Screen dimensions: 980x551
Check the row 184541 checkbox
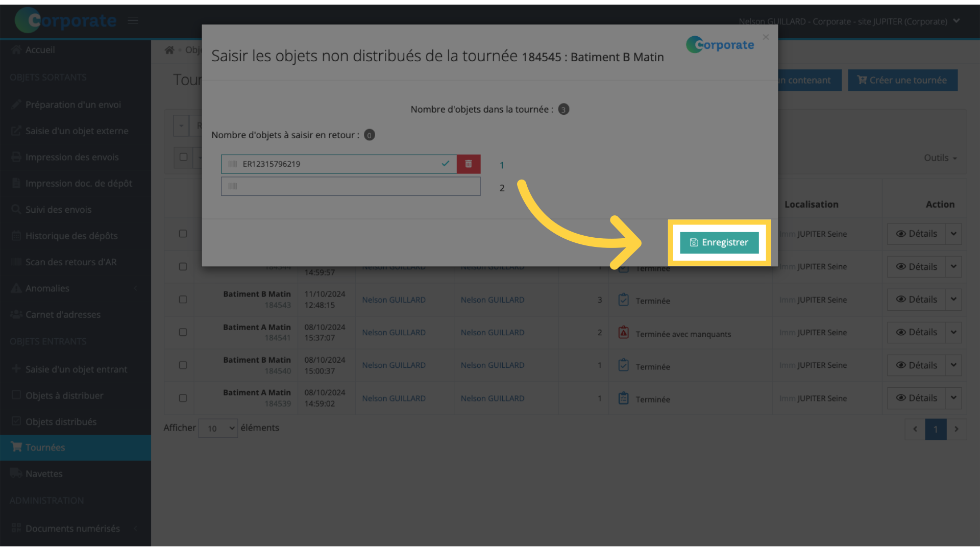[183, 332]
